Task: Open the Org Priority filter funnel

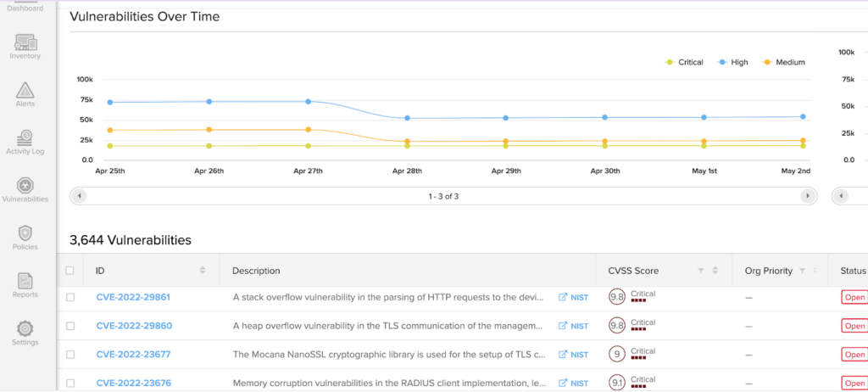Action: (802, 271)
